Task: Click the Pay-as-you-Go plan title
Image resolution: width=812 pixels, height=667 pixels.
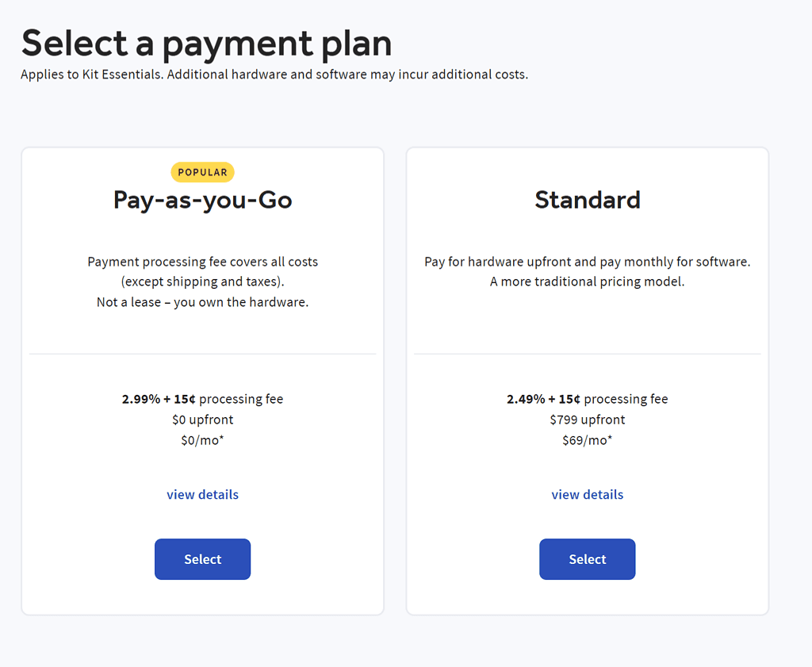Action: [202, 200]
